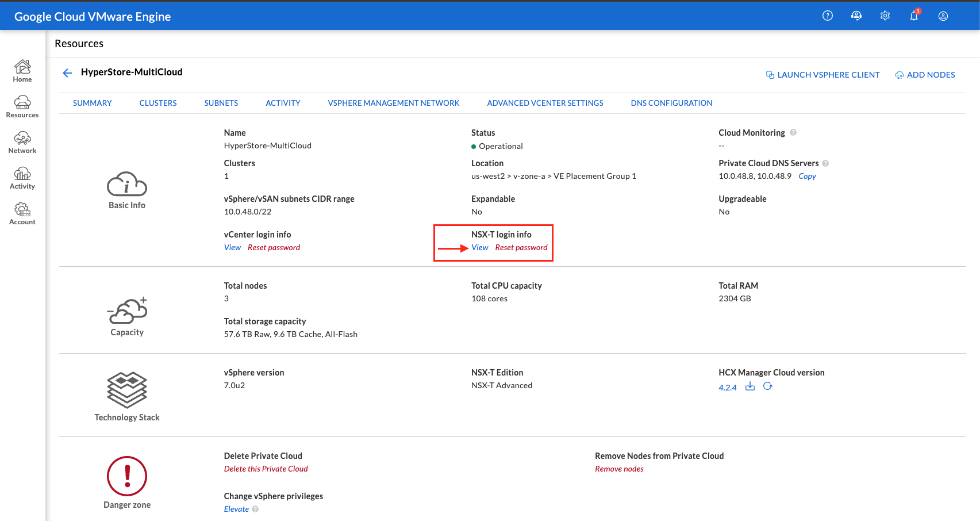980x521 pixels.
Task: Go to Home in the sidebar
Action: [22, 71]
